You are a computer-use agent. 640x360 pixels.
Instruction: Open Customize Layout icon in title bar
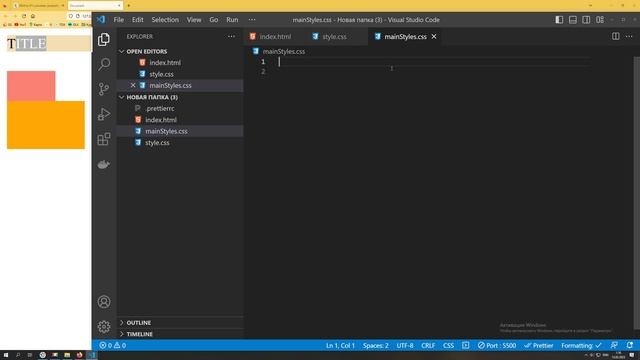(600, 20)
